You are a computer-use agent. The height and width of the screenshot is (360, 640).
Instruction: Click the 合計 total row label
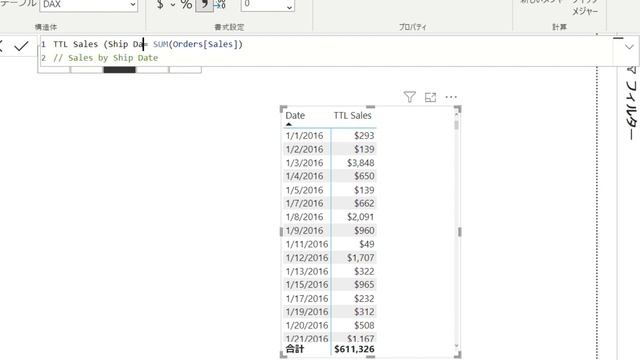click(295, 349)
